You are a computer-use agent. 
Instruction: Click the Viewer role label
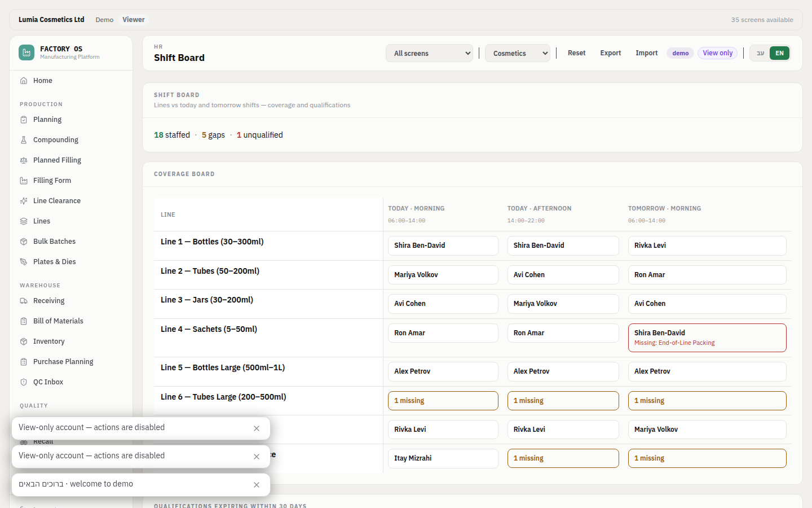coord(134,20)
